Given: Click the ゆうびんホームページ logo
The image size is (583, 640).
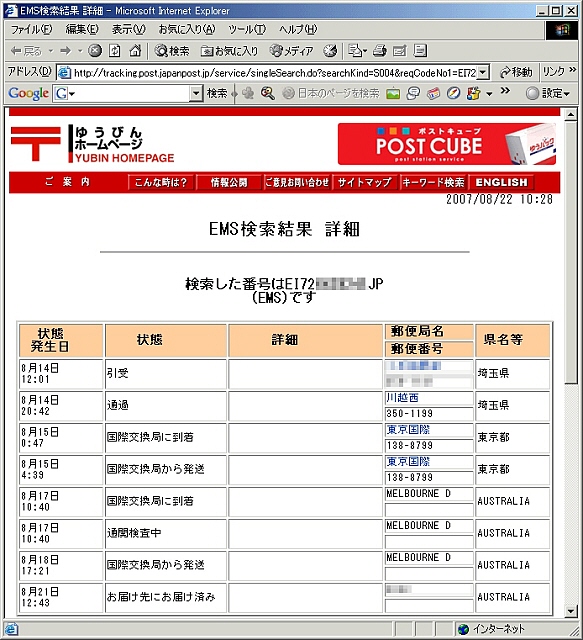Looking at the screenshot, I should (x=93, y=144).
